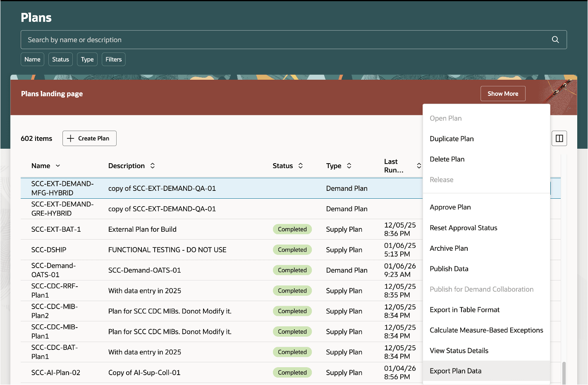Select Delete Plan from the menu
The height and width of the screenshot is (385, 588).
pyautogui.click(x=447, y=159)
